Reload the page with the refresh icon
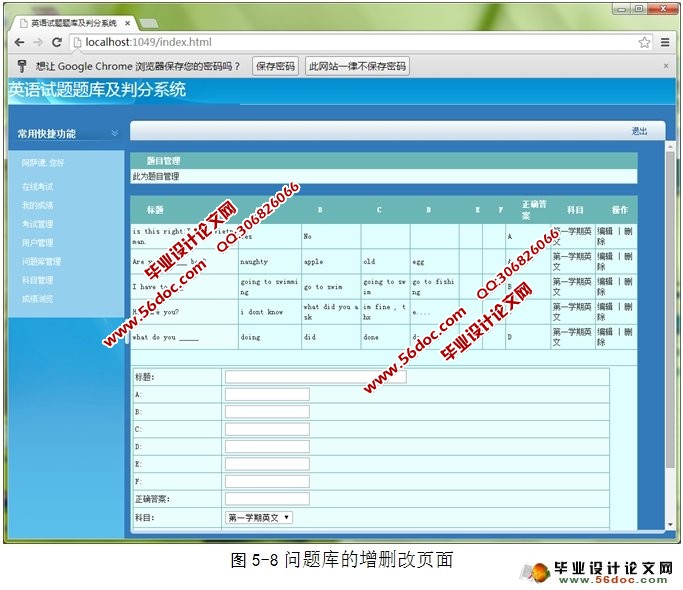The image size is (683, 590). pos(57,43)
